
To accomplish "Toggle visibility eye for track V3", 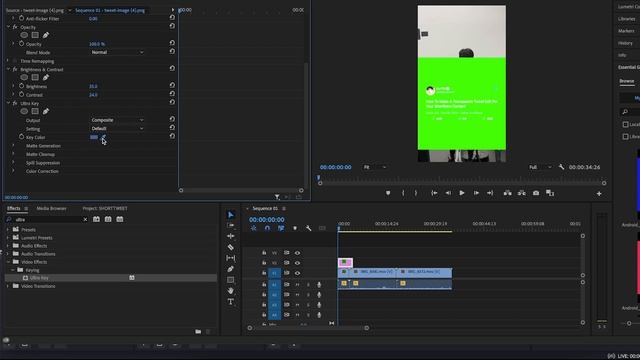I will [x=297, y=253].
